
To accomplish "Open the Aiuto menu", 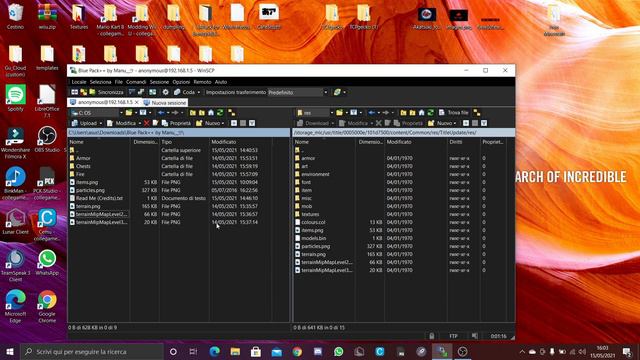I will pos(221,82).
